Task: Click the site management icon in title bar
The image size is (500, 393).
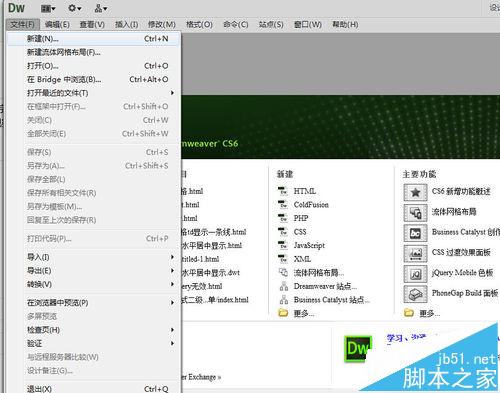Action: pyautogui.click(x=100, y=8)
